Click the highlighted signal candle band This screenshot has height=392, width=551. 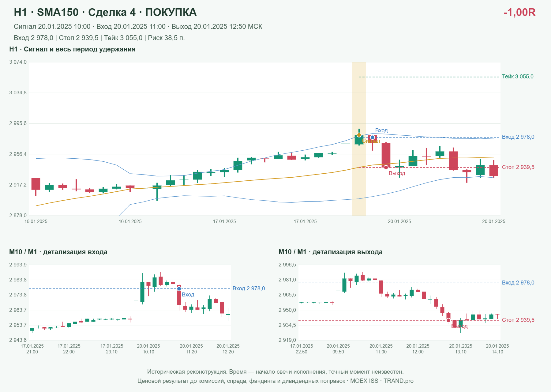click(x=359, y=139)
